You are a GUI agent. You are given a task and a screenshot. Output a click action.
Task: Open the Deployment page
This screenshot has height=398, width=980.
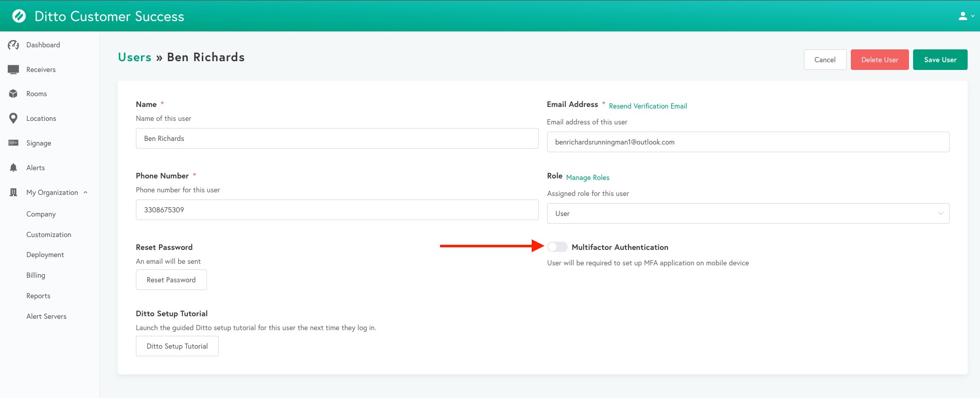[x=45, y=255]
